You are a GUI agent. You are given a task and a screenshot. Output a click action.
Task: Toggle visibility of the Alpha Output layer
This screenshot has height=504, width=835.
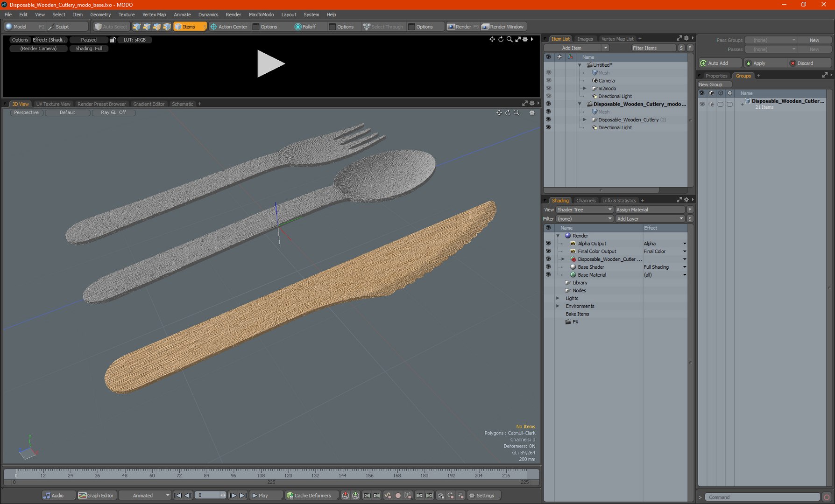point(548,244)
